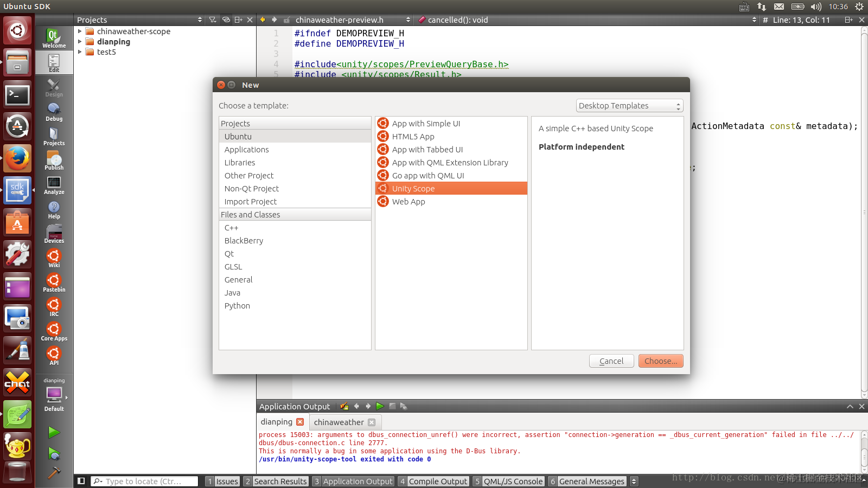
Task: Choose the App with Simple UI template
Action: point(451,124)
